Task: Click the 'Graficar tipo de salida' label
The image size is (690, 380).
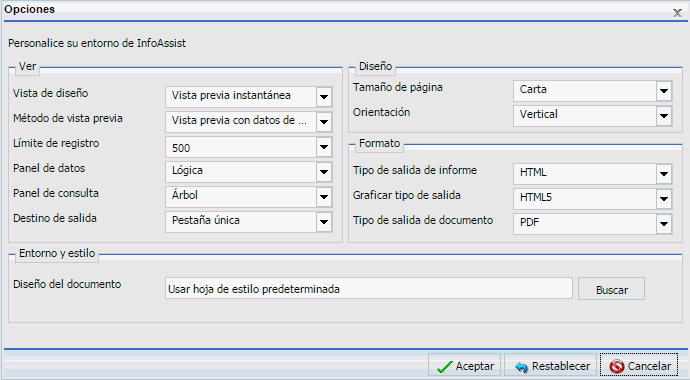Action: pos(407,196)
